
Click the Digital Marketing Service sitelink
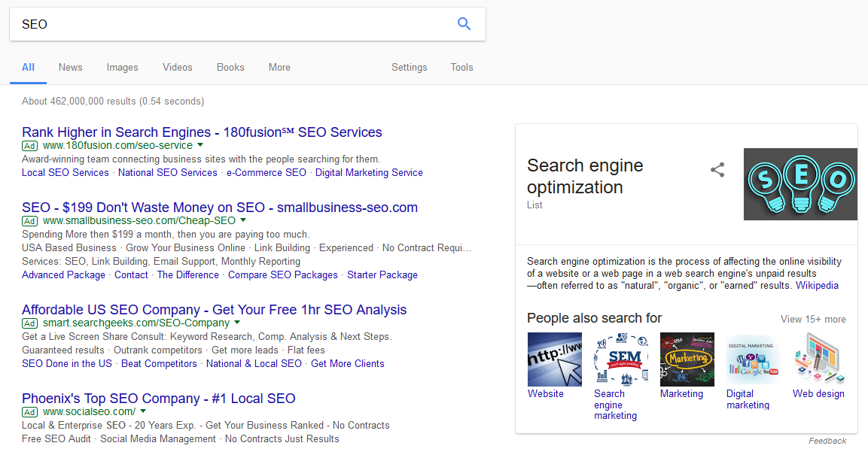coord(369,172)
